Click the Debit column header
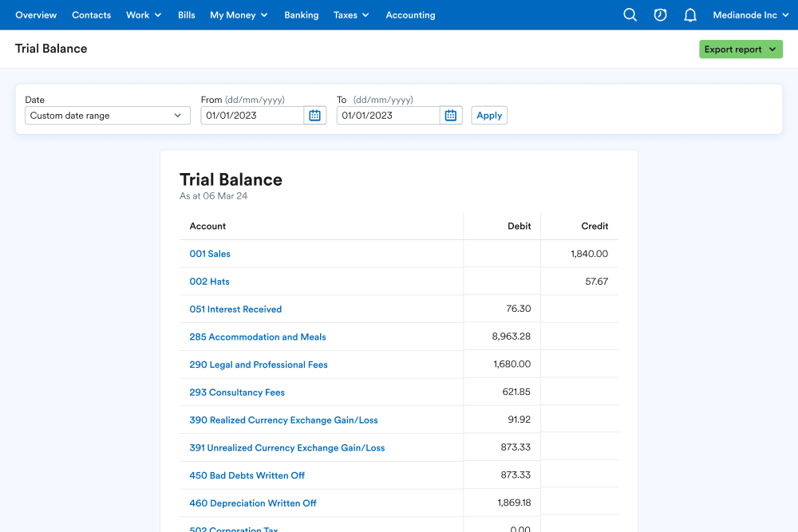Viewport: 798px width, 532px height. pos(519,227)
